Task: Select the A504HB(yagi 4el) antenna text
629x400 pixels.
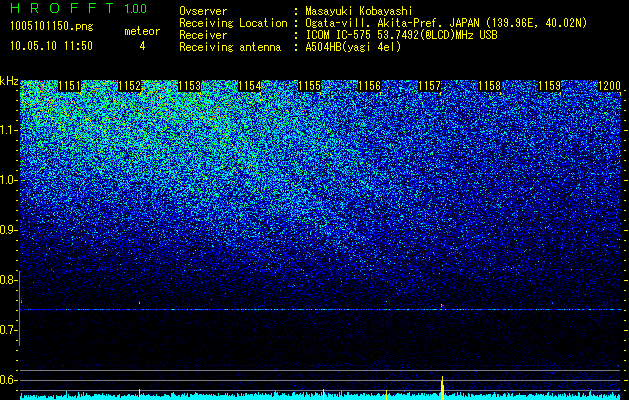Action: (353, 47)
